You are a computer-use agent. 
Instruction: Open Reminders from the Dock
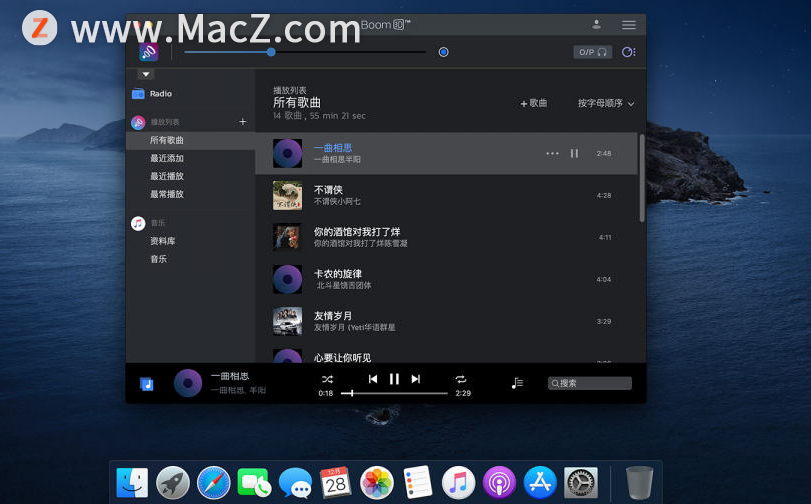pos(417,483)
